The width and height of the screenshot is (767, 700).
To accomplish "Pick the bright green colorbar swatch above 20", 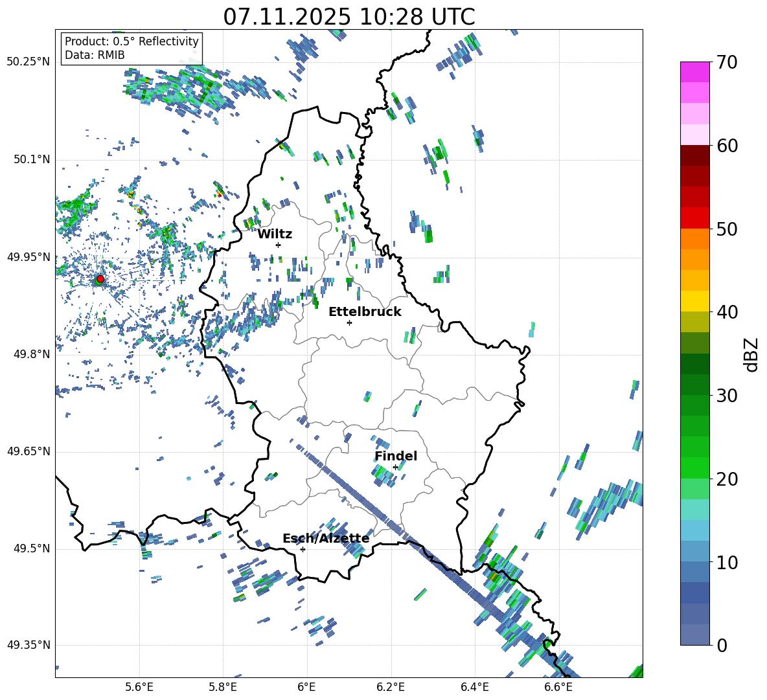I will point(694,468).
